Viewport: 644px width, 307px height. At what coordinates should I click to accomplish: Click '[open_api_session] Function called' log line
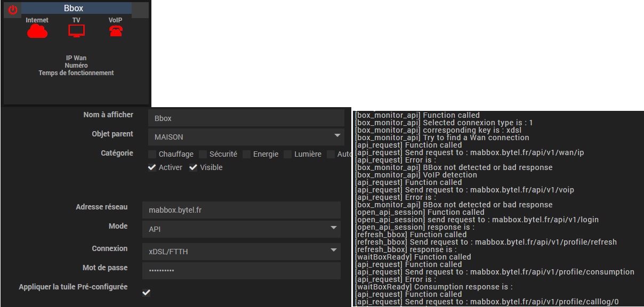coord(420,212)
